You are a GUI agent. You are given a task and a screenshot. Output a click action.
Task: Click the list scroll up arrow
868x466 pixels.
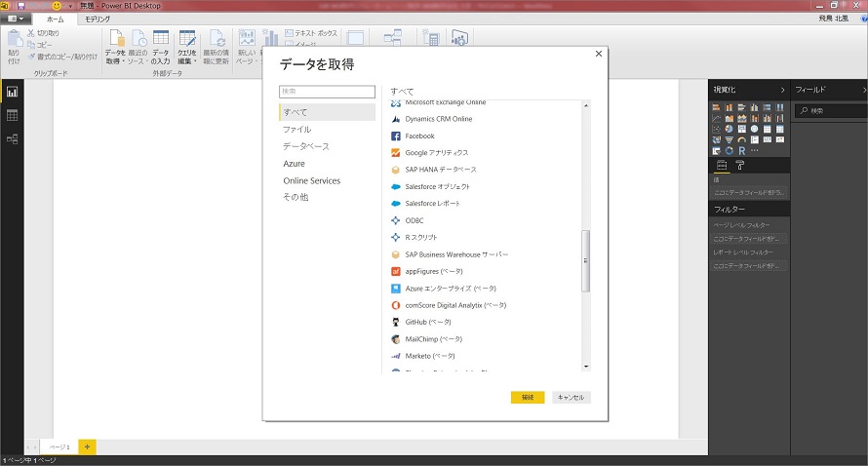point(586,105)
